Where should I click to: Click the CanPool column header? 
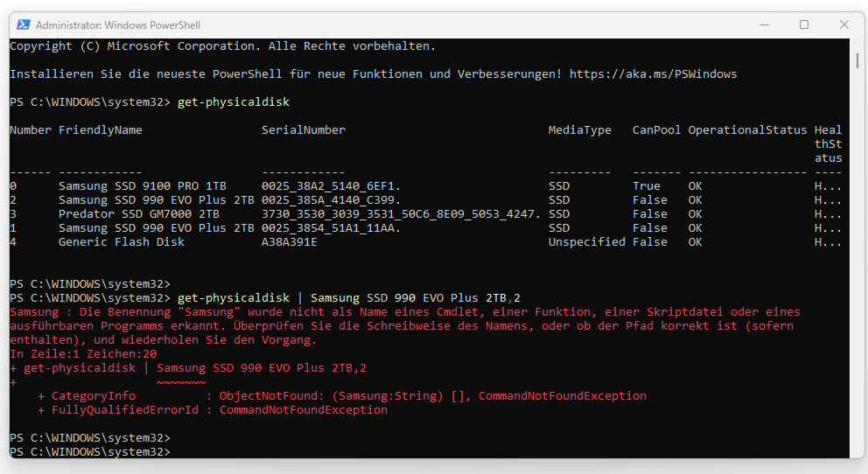tap(656, 130)
